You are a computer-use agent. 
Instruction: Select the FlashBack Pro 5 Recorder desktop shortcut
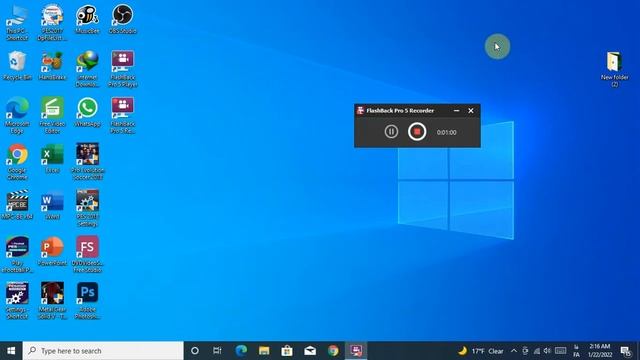coord(122,116)
